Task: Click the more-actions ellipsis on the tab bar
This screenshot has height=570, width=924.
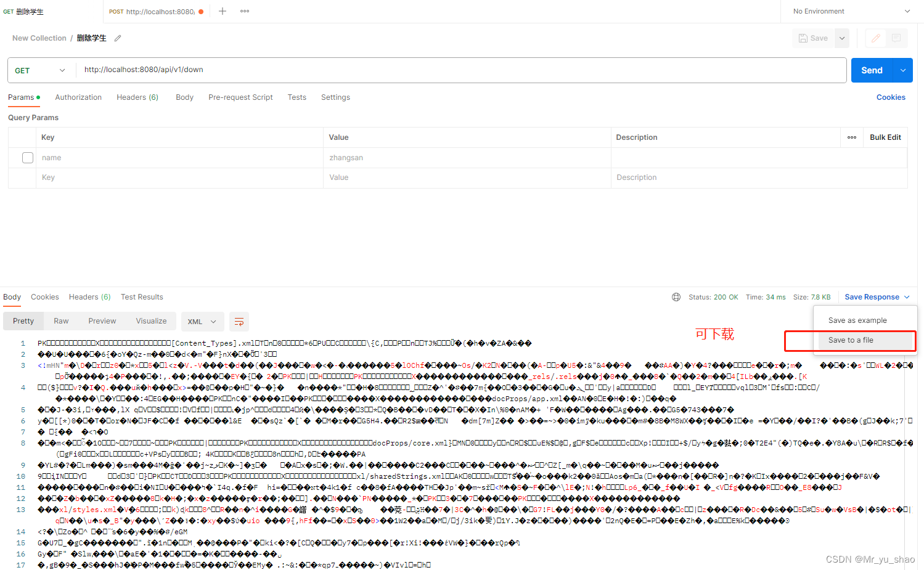Action: (244, 11)
